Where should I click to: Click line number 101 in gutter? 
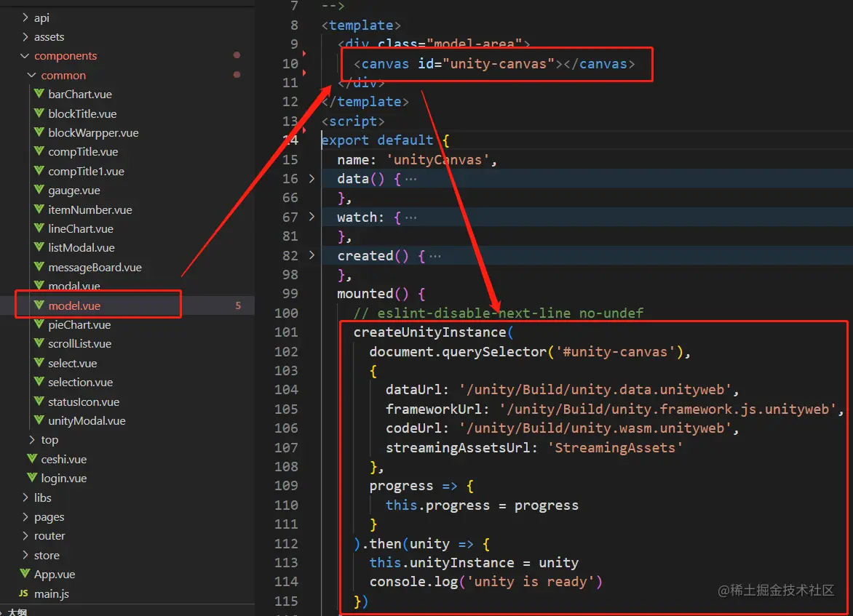click(x=286, y=332)
